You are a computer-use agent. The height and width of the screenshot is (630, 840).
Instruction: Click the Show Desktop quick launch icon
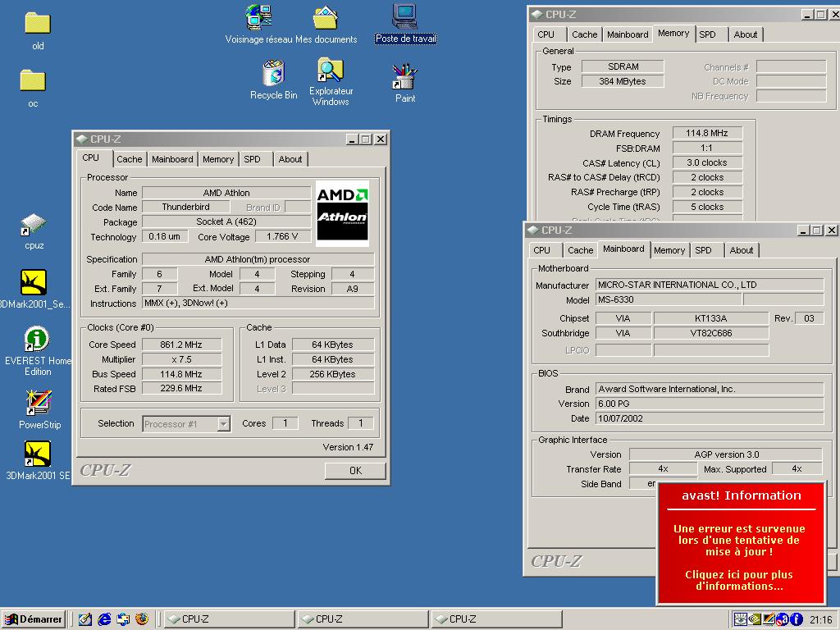(84, 619)
